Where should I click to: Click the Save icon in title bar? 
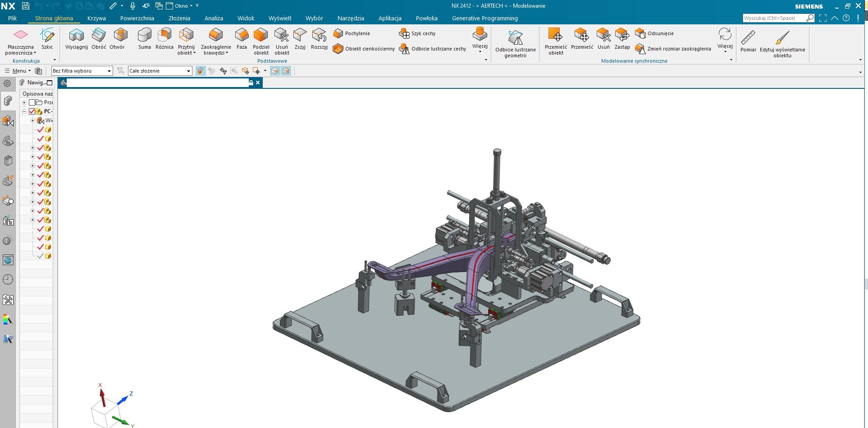26,6
